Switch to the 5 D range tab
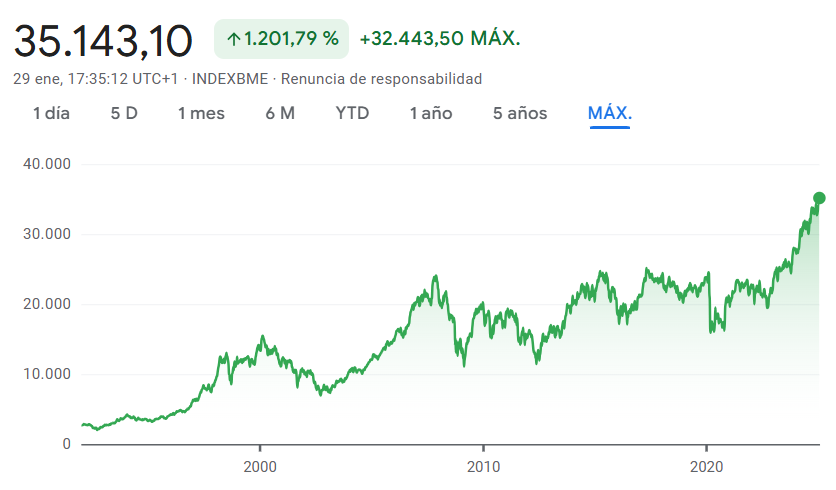The width and height of the screenshot is (836, 490). 124,113
